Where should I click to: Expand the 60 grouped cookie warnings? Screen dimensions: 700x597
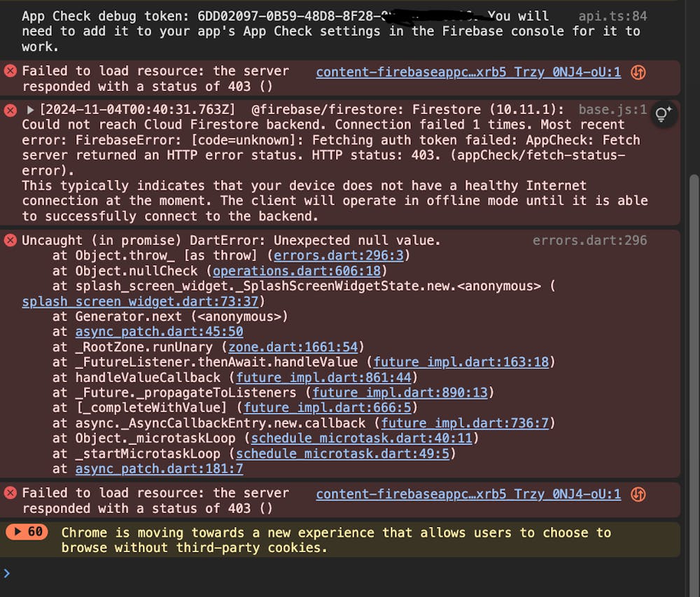27,531
